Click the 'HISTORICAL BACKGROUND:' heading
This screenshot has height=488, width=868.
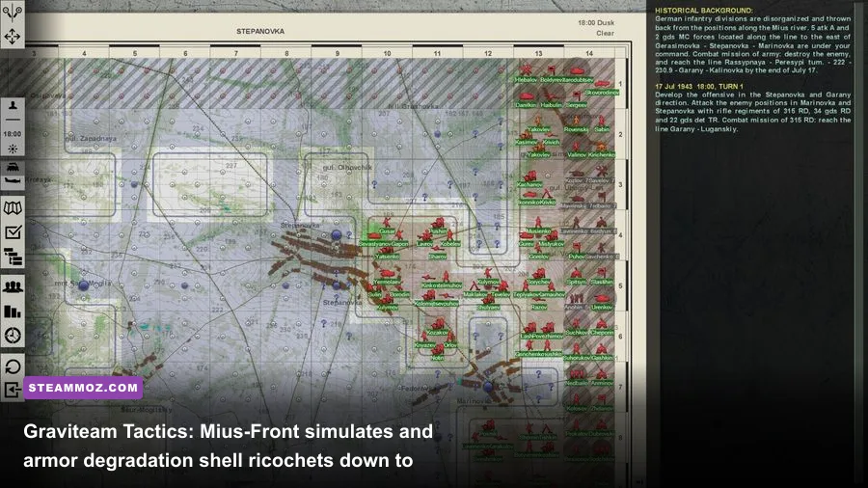704,11
